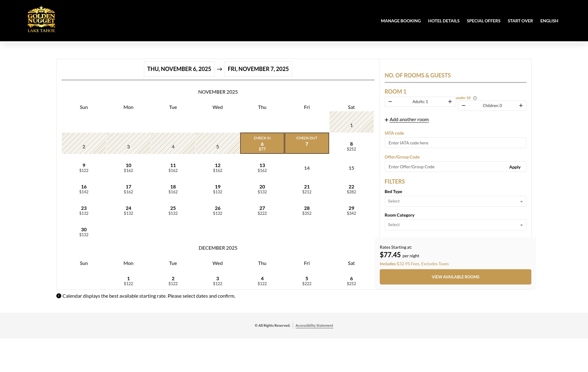
Task: Select November 29 priced $342
Action: [x=351, y=210]
